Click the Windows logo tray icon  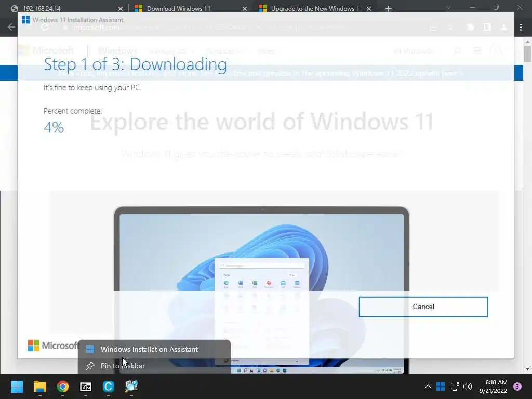[x=441, y=387]
